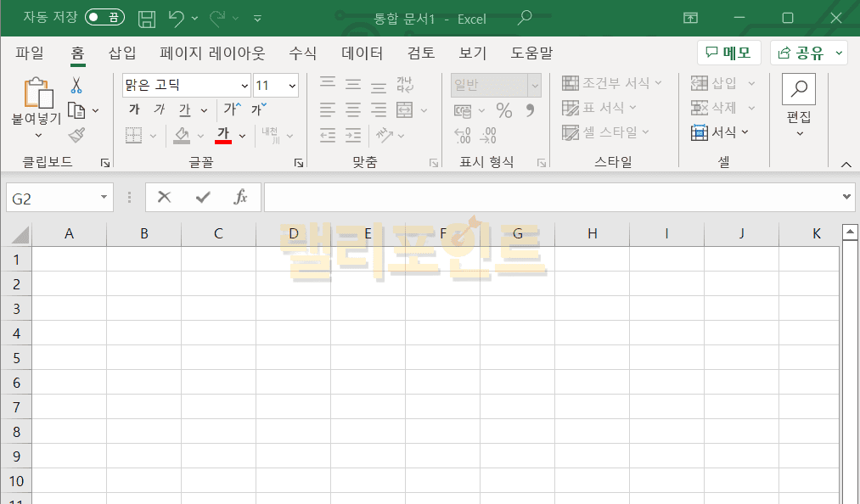The image size is (860, 504).
Task: Toggle the 자동 저장 autosave switch
Action: 104,18
